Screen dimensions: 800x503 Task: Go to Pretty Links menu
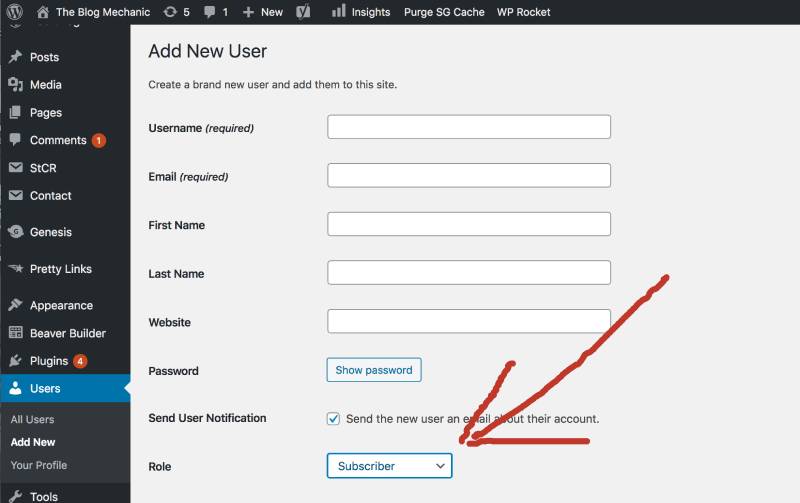coord(60,269)
